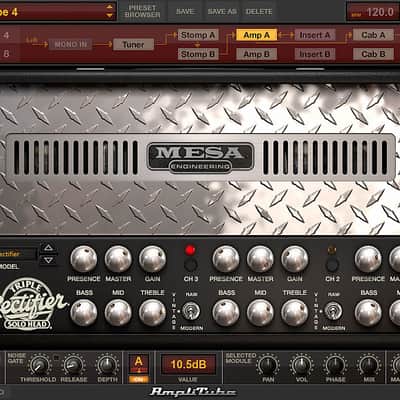Toggle the orange ON button
This screenshot has height=400, width=400.
139,379
